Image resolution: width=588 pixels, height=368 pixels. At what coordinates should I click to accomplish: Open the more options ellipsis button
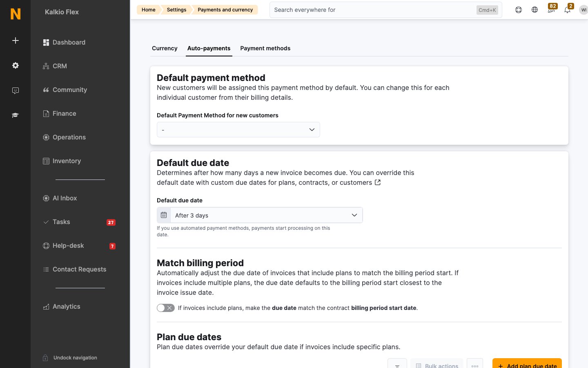(x=475, y=364)
